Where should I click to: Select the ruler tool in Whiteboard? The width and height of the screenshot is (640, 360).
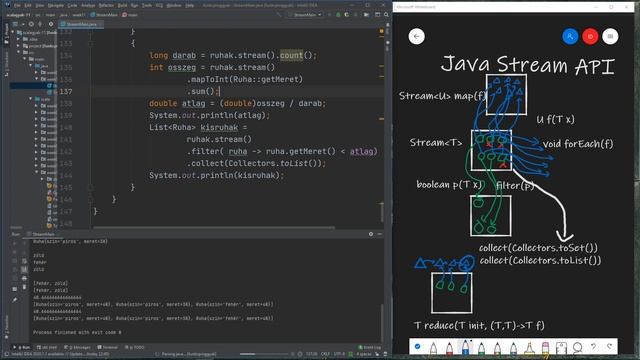pyautogui.click(x=561, y=348)
